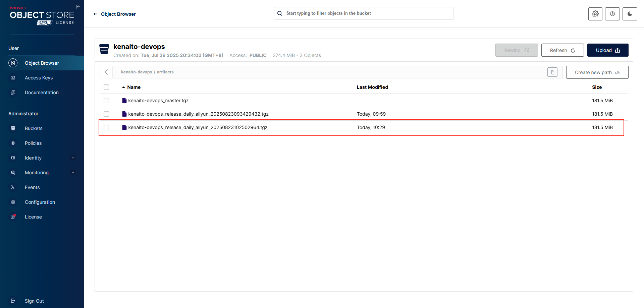Sort objects by the Name column

point(133,87)
